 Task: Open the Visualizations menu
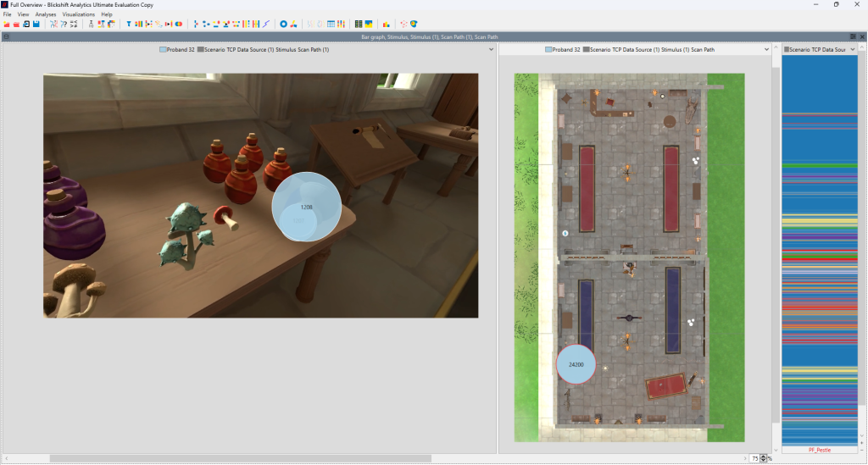coord(78,14)
